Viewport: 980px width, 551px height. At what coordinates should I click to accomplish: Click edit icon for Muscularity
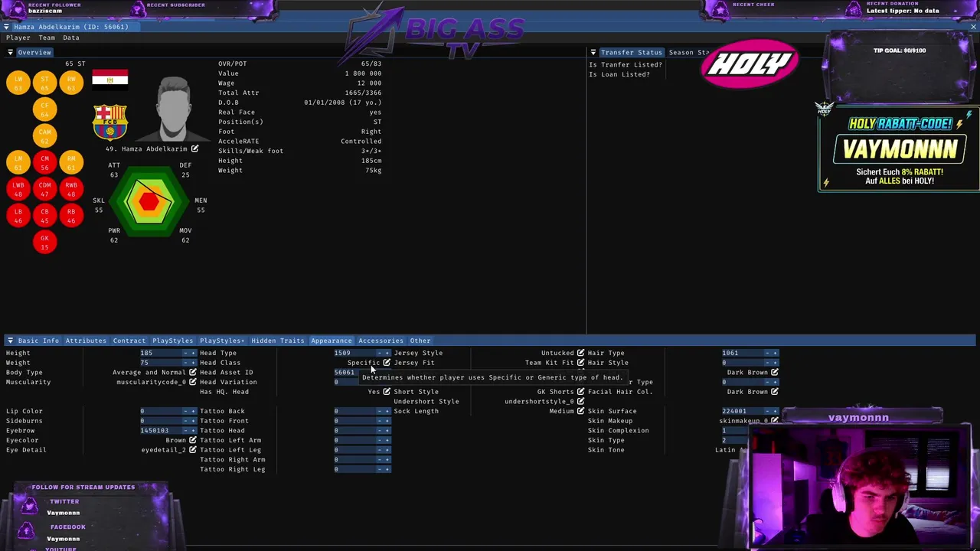point(193,382)
